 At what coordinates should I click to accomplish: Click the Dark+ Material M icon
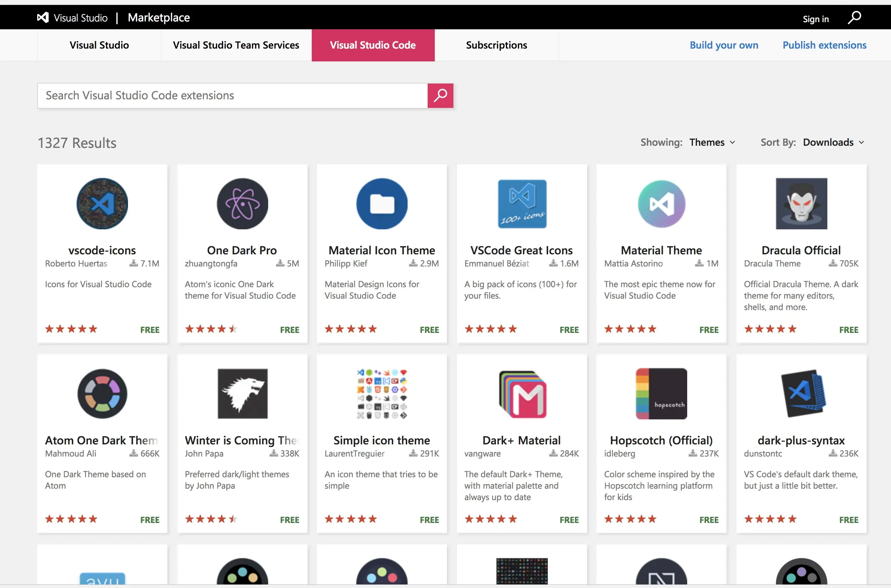point(522,393)
